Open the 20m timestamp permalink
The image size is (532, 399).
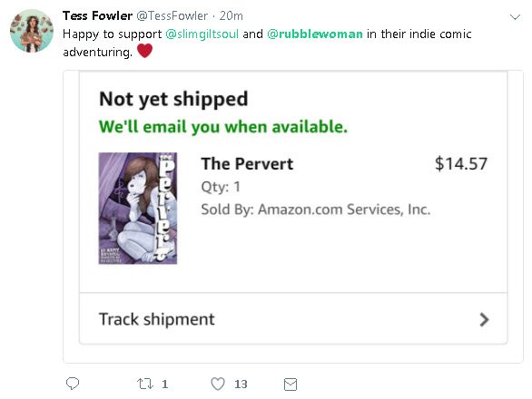tap(232, 15)
